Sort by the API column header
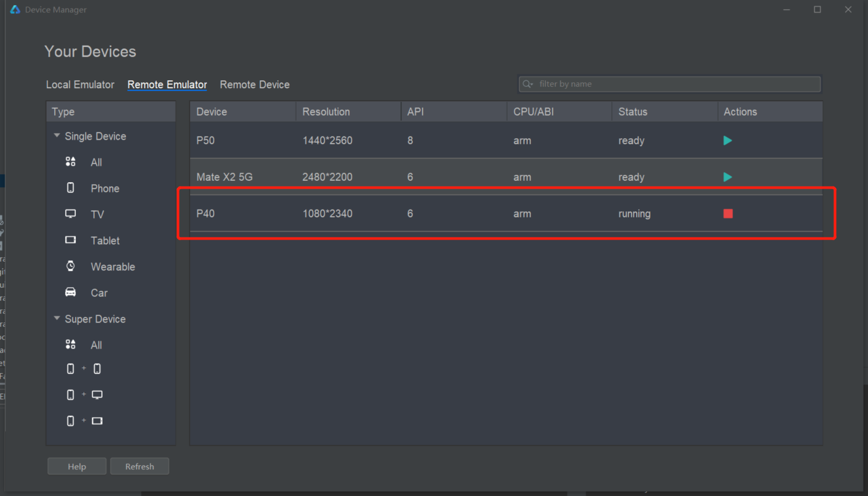Image resolution: width=868 pixels, height=496 pixels. (454, 112)
